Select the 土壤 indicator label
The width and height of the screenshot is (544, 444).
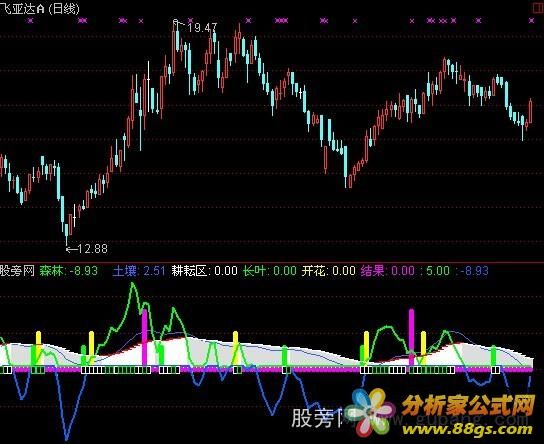click(x=125, y=271)
